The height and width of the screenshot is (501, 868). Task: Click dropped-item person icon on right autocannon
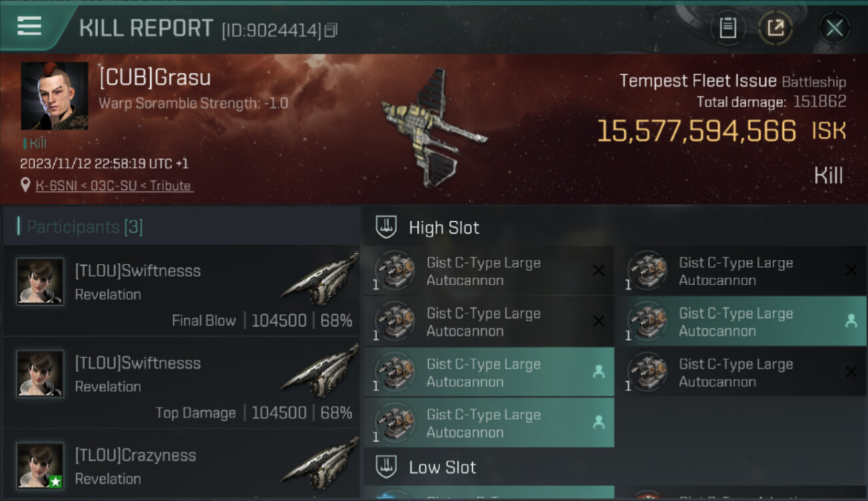click(x=851, y=321)
